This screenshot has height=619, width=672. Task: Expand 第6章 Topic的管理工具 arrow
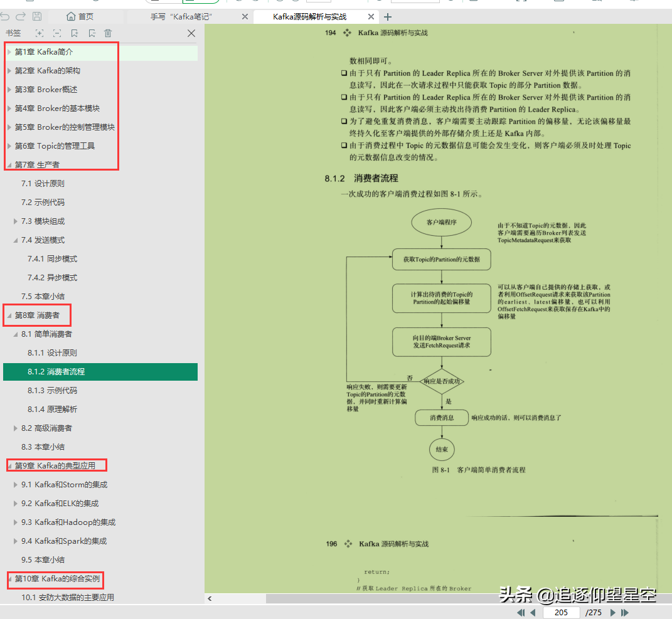[9, 146]
